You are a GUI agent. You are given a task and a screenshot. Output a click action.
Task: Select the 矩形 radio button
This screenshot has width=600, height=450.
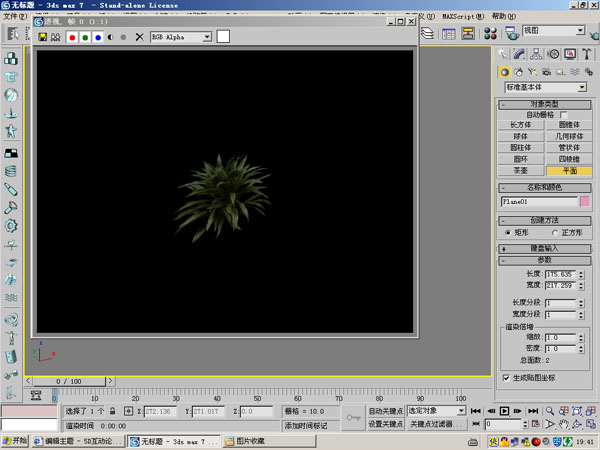(508, 233)
